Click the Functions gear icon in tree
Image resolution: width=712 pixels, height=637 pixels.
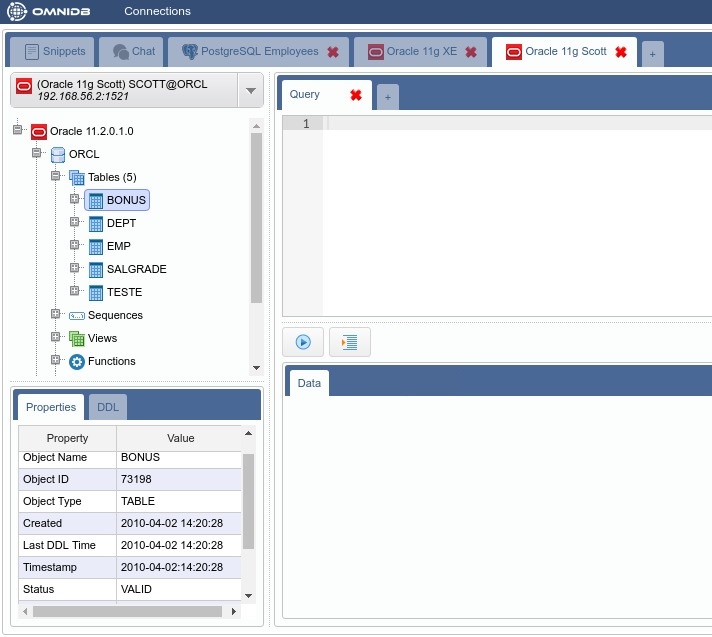click(x=77, y=362)
